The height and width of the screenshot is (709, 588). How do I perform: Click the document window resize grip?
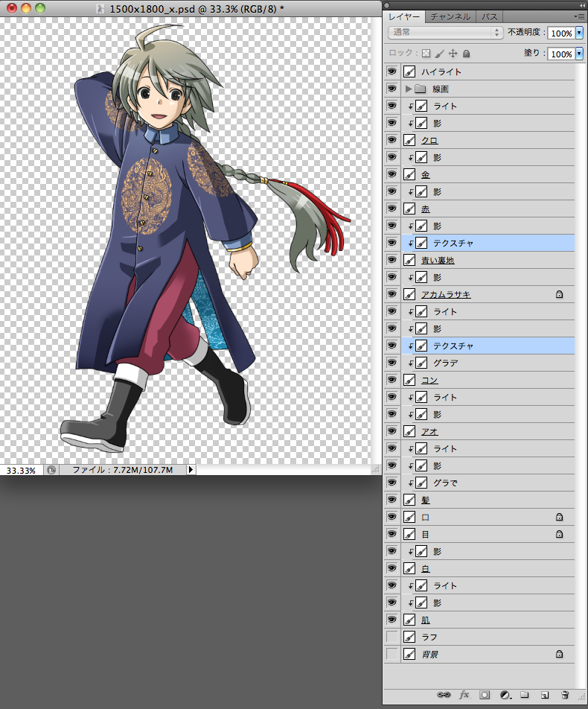click(376, 469)
